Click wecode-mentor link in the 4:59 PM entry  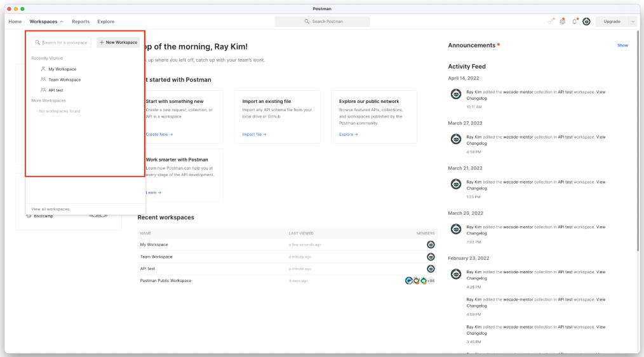coord(518,137)
